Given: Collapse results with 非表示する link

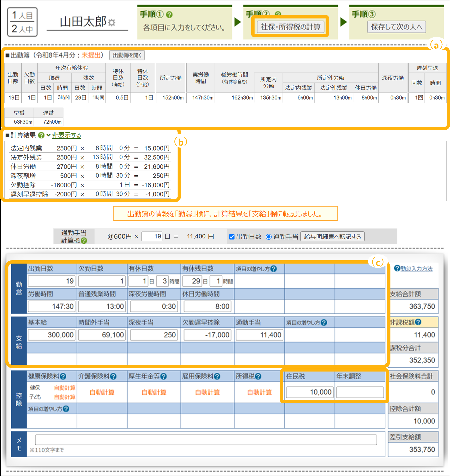Looking at the screenshot, I should [x=66, y=135].
